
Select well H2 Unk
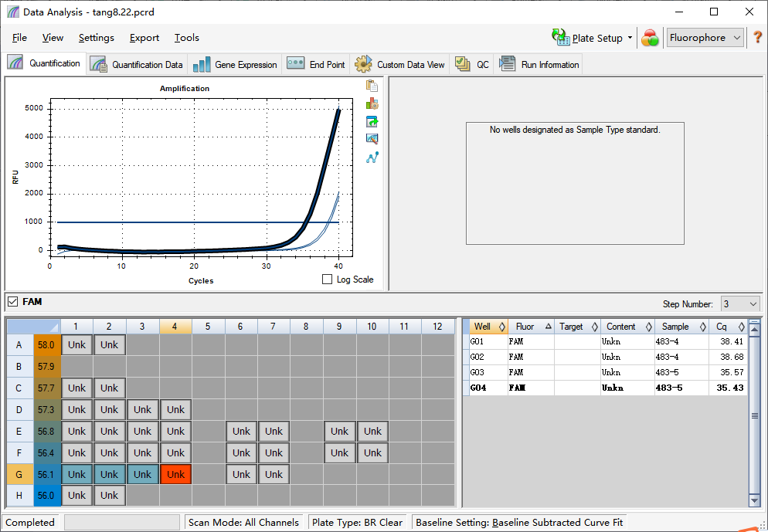[x=109, y=495]
